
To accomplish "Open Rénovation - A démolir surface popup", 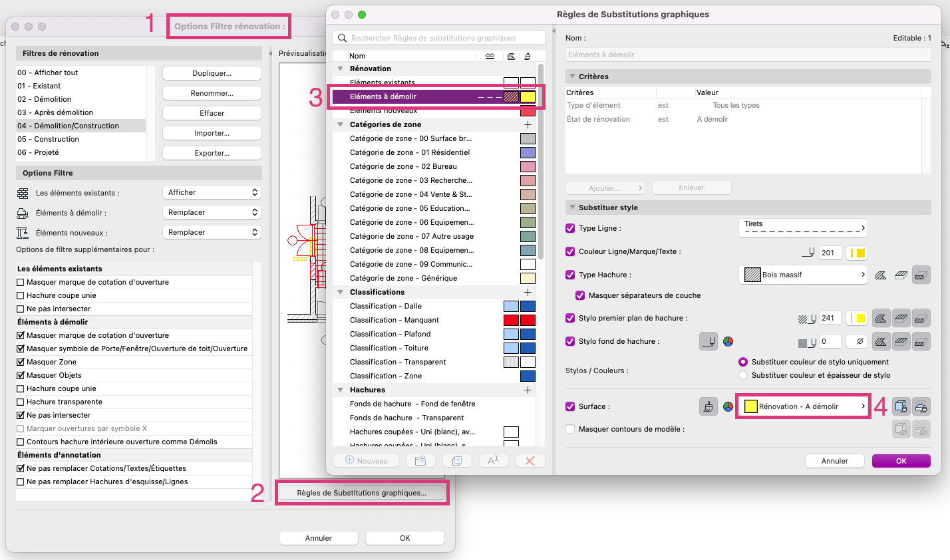I will (x=803, y=406).
